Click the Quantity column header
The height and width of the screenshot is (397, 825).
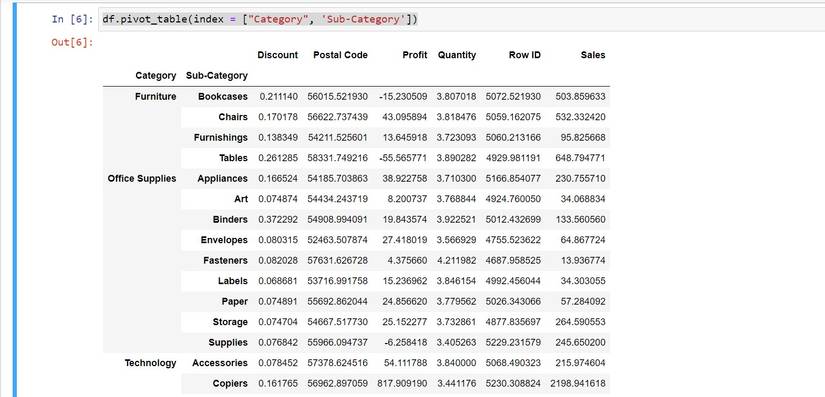(x=457, y=55)
